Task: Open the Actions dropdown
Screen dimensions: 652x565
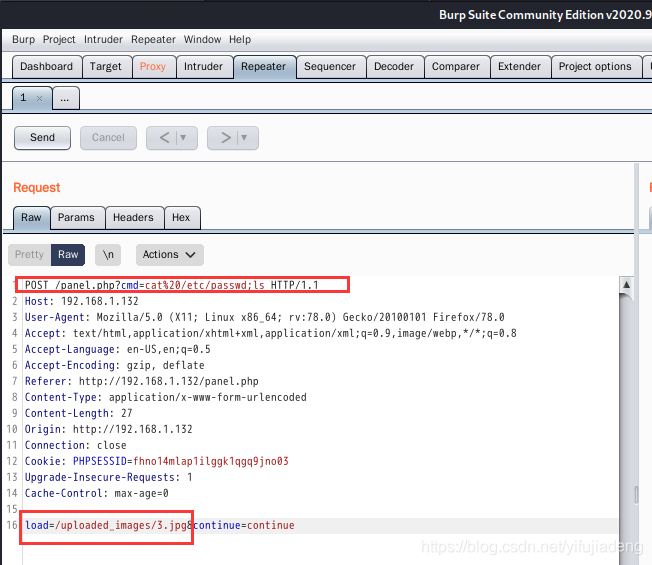Action: (x=170, y=254)
